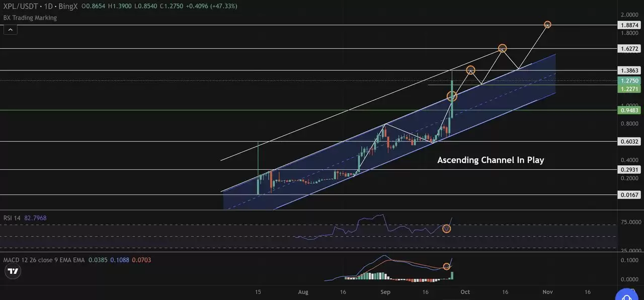The image size is (644, 300).
Task: Click the 0.9483 green price label
Action: tap(629, 110)
